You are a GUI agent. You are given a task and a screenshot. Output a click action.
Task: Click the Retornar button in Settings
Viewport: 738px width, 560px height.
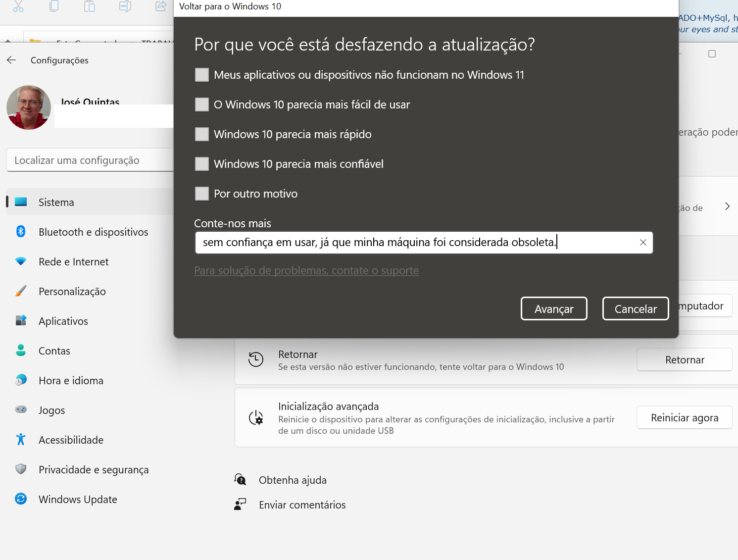[685, 360]
